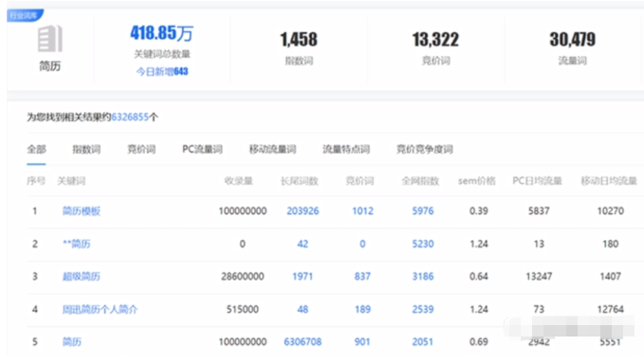Switch to the 指数词 tab
This screenshot has height=364, width=644.
[86, 150]
